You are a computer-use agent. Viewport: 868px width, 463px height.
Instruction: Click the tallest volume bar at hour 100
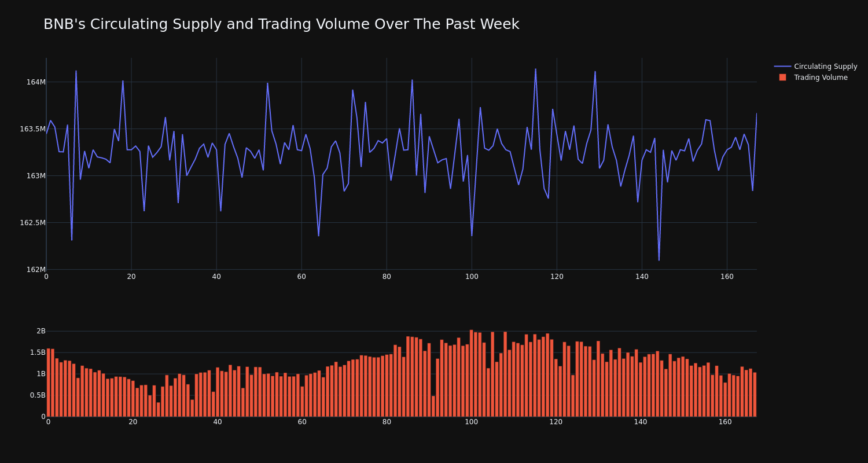click(x=472, y=373)
